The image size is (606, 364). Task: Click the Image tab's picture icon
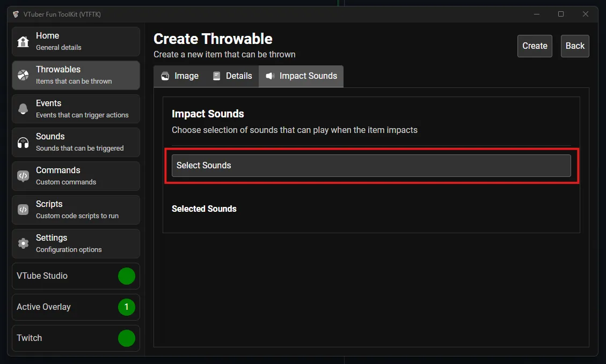(165, 76)
